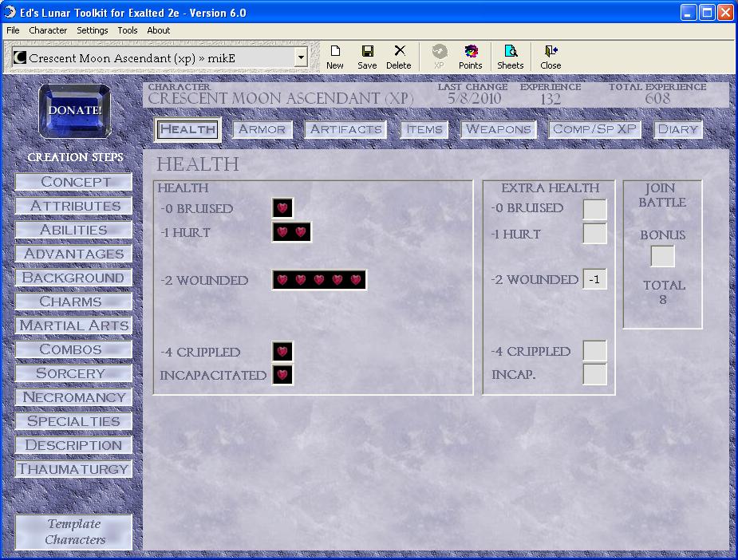Image resolution: width=738 pixels, height=560 pixels.
Task: Click the Join Battle Bonus field
Action: [x=662, y=257]
